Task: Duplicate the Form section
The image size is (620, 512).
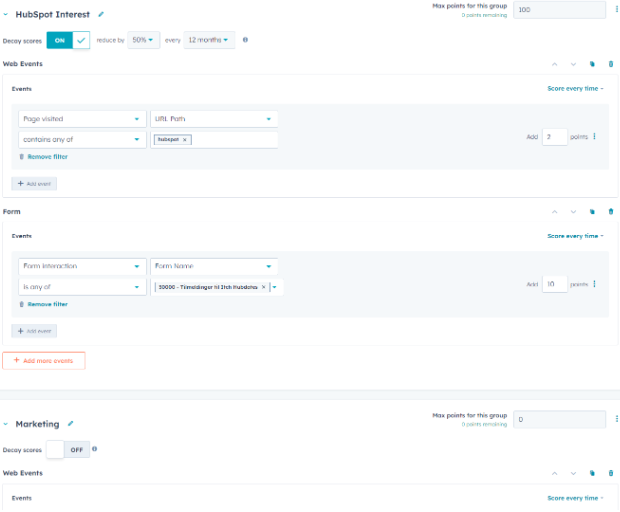Action: [592, 212]
